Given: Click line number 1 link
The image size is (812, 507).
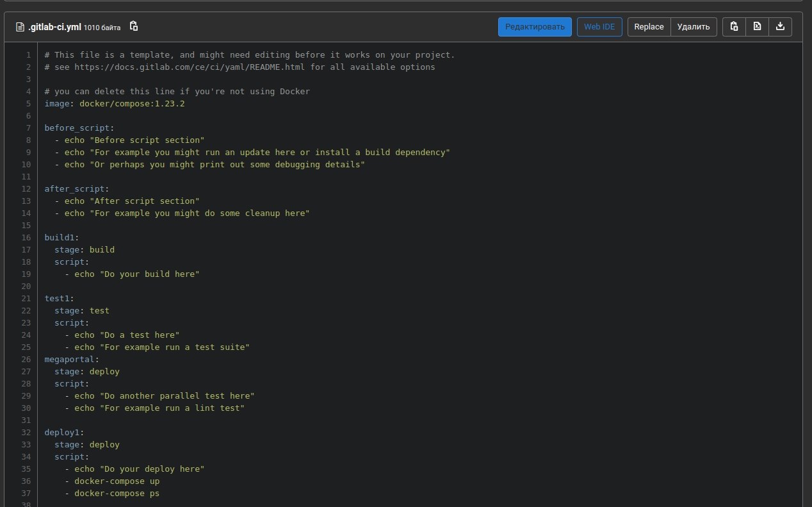Looking at the screenshot, I should pyautogui.click(x=28, y=55).
